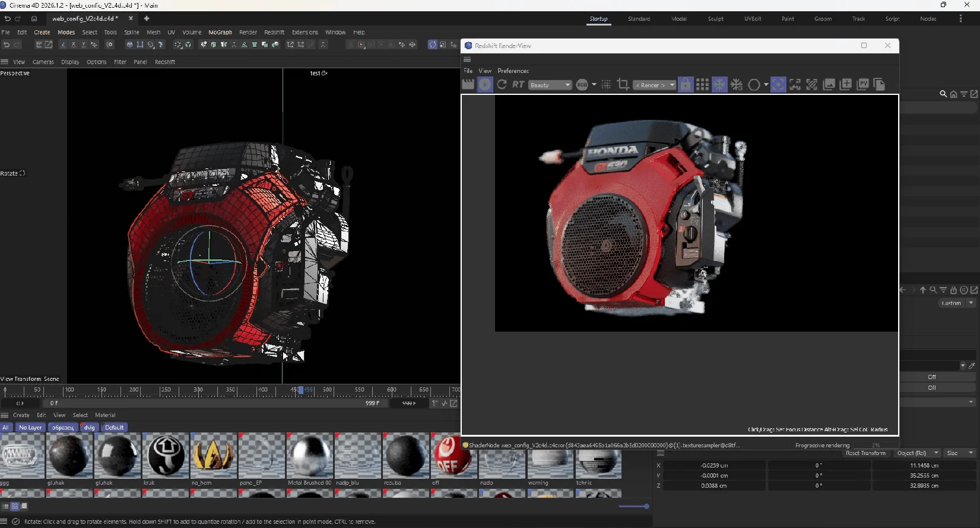Open the Material menu in material manager
Viewport: 980px width, 528px height.
[x=105, y=415]
